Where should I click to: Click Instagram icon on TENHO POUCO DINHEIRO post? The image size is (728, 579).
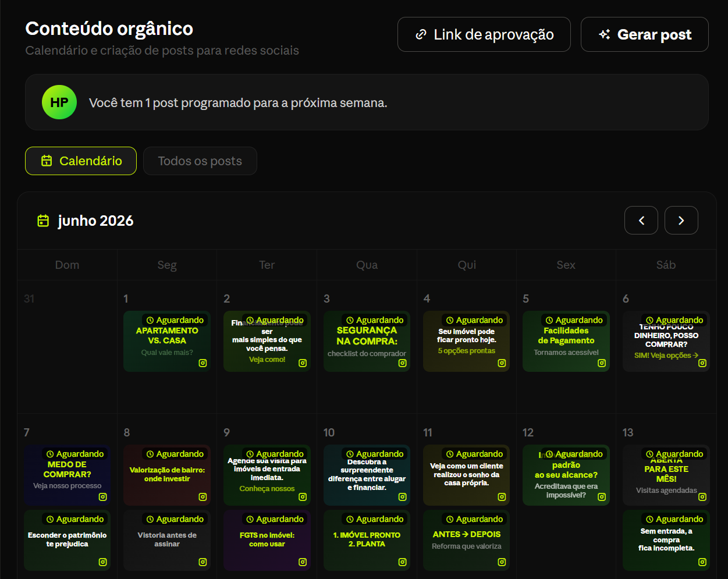coord(702,363)
